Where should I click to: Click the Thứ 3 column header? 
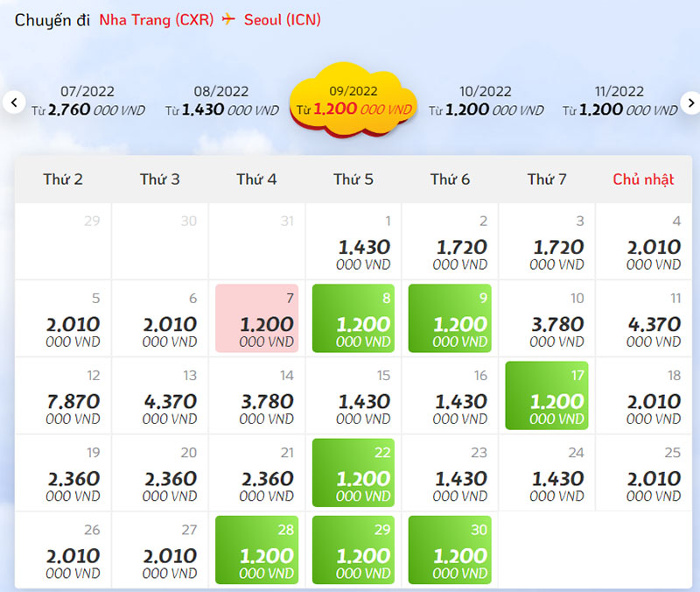160,180
